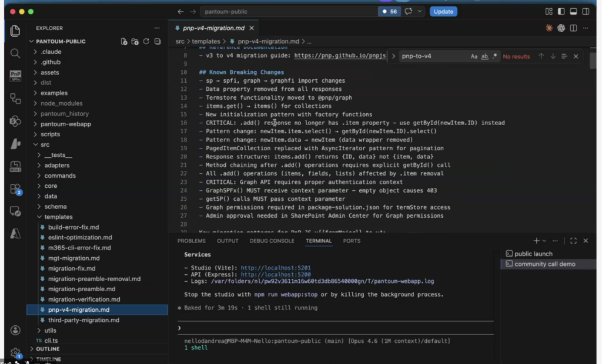
Task: Collapse the templates folder
Action: (58, 217)
